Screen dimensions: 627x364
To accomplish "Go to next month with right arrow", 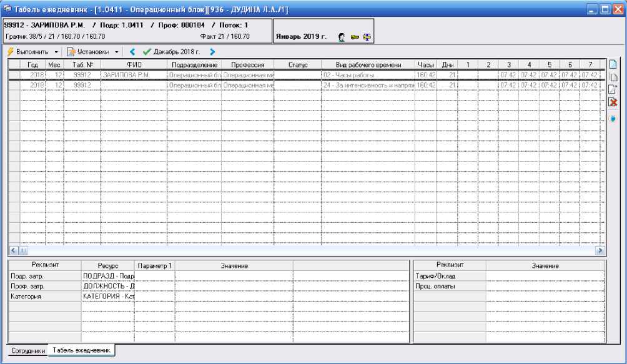I will tap(212, 52).
